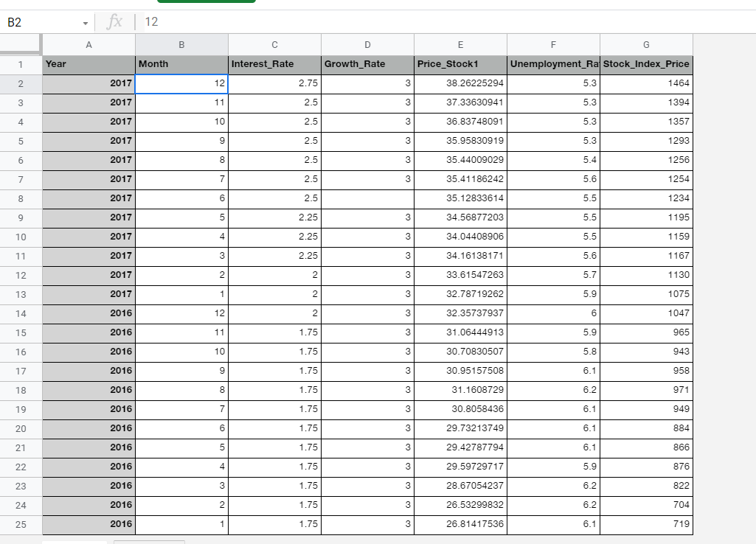Select column D header

(367, 44)
